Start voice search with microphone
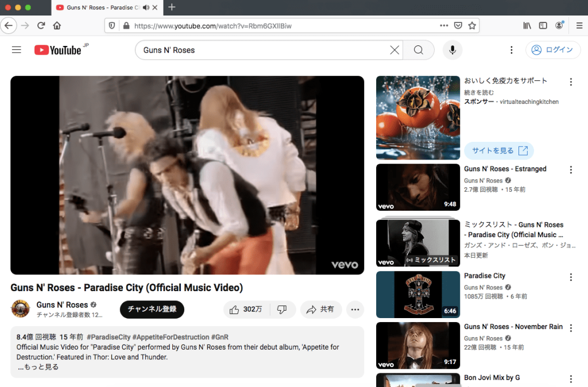The width and height of the screenshot is (588, 387). click(x=452, y=50)
